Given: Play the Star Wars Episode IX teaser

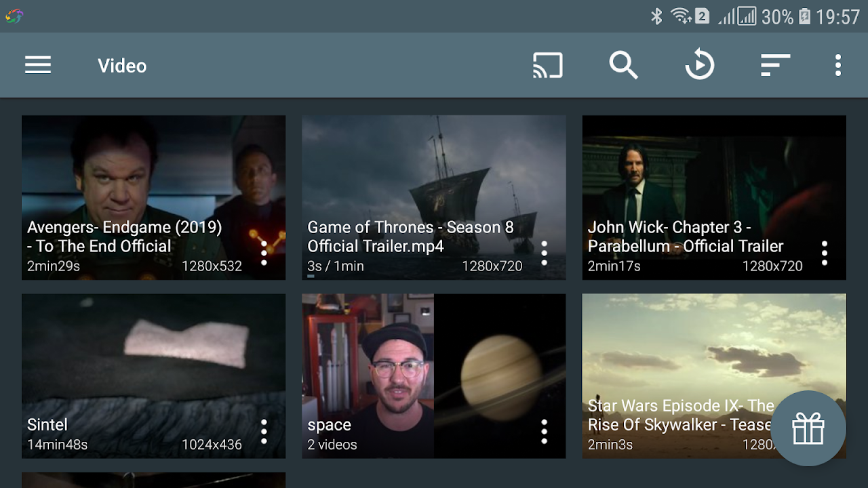Looking at the screenshot, I should click(x=678, y=339).
